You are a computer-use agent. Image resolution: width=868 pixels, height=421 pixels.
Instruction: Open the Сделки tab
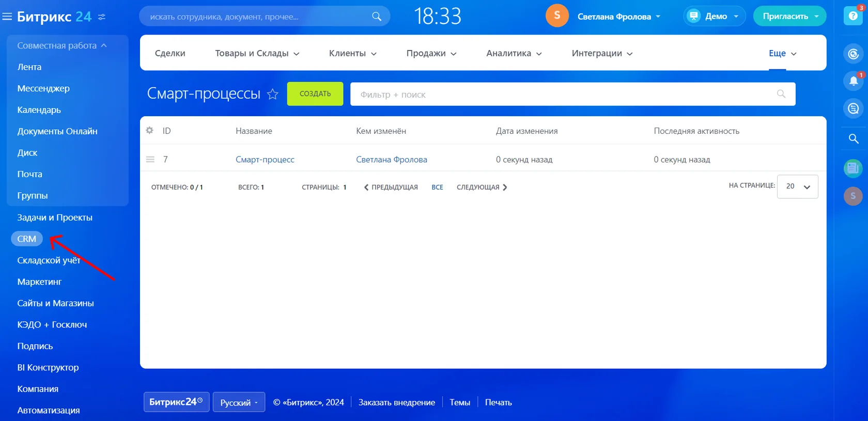170,53
